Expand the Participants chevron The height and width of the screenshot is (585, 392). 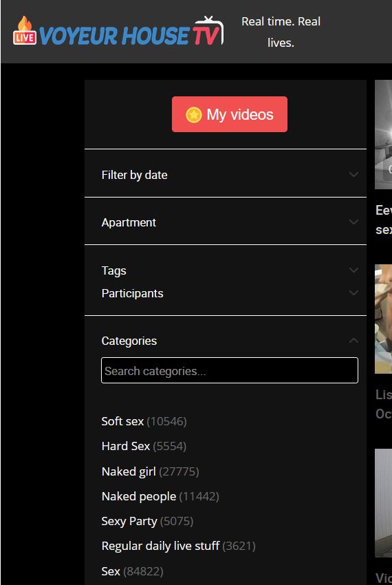(x=353, y=293)
